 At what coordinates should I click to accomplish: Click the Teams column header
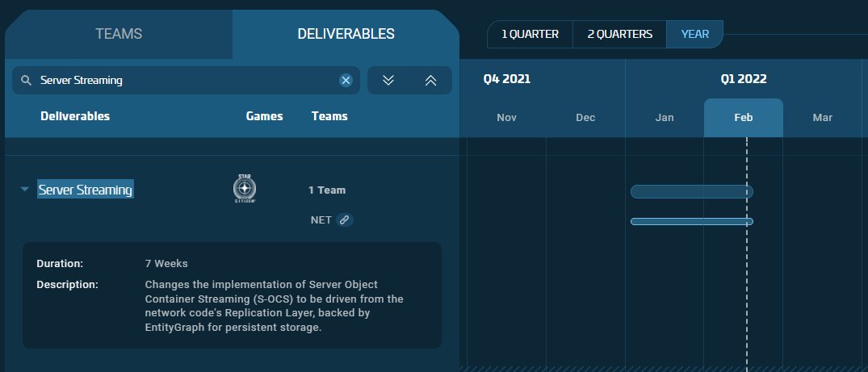329,116
